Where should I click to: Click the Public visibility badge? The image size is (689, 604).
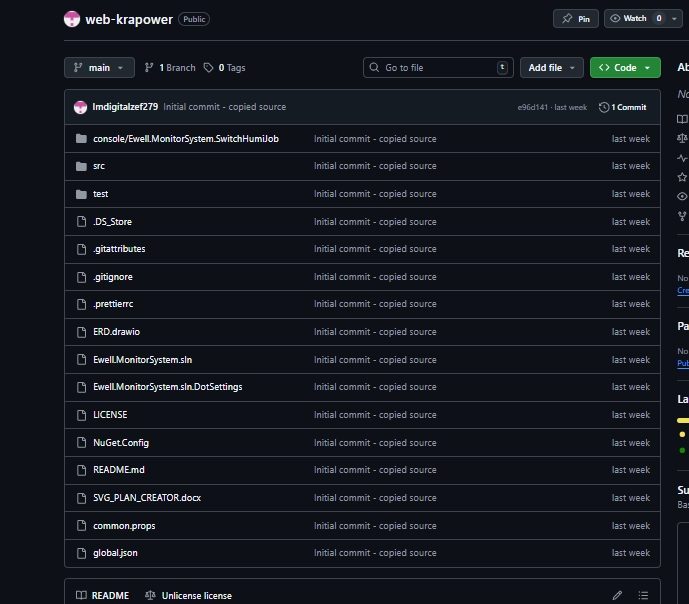click(194, 19)
